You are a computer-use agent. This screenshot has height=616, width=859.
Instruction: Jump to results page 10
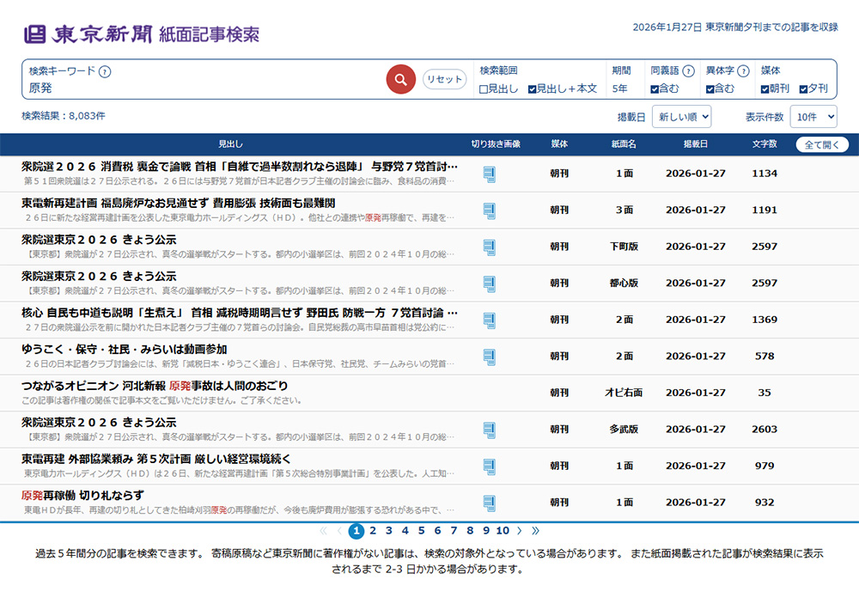[503, 530]
